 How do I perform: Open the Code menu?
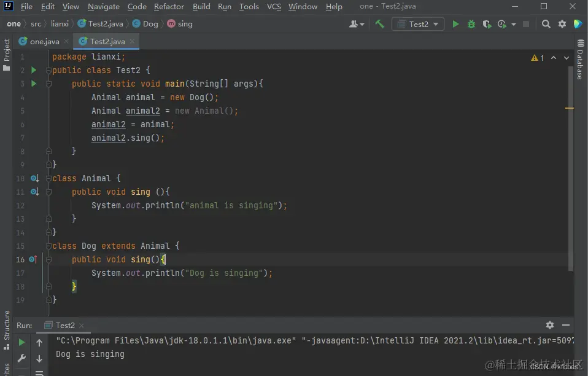[137, 6]
